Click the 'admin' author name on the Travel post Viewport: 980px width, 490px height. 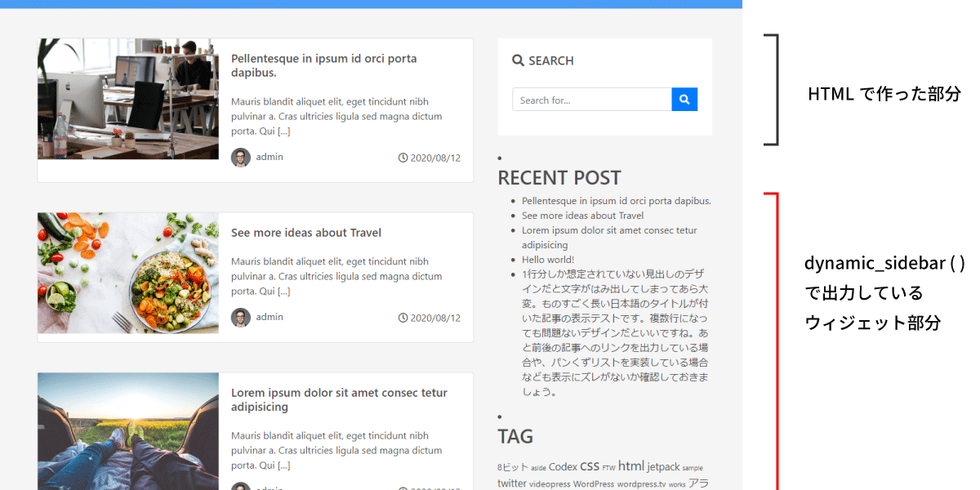[x=269, y=317]
